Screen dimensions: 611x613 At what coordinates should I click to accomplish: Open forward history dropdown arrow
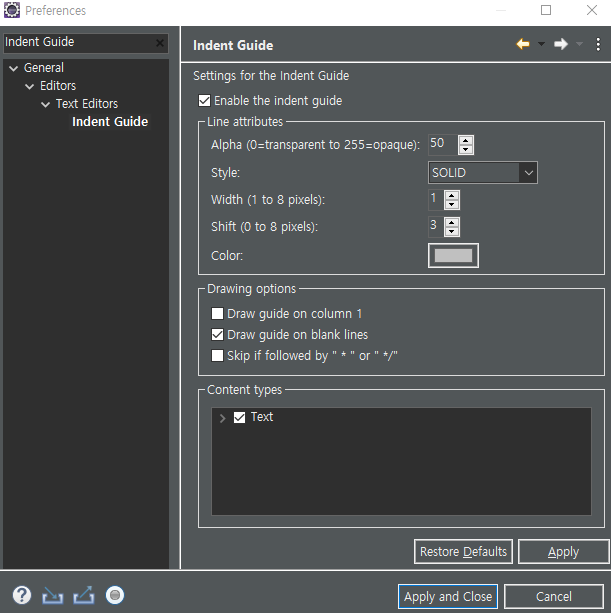579,44
